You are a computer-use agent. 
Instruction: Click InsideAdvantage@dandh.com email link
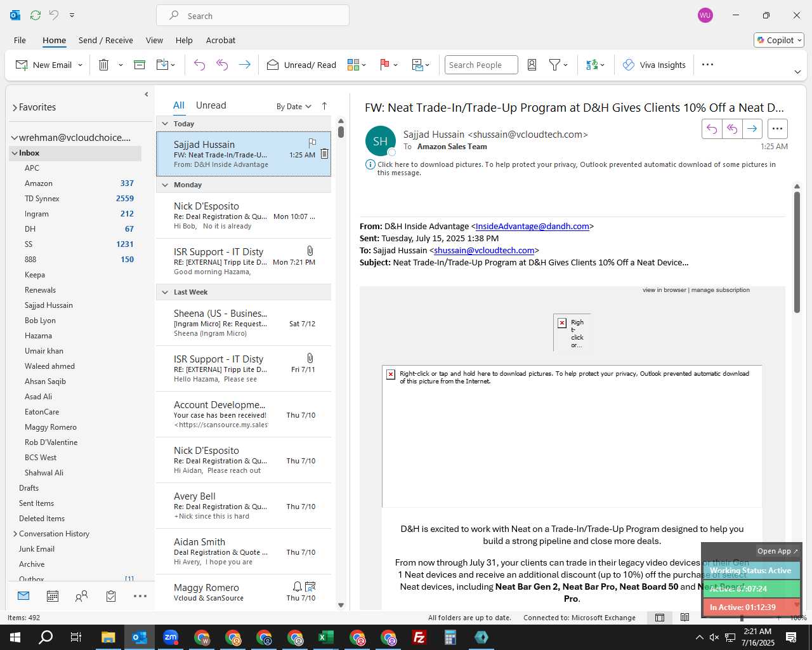[x=532, y=226]
